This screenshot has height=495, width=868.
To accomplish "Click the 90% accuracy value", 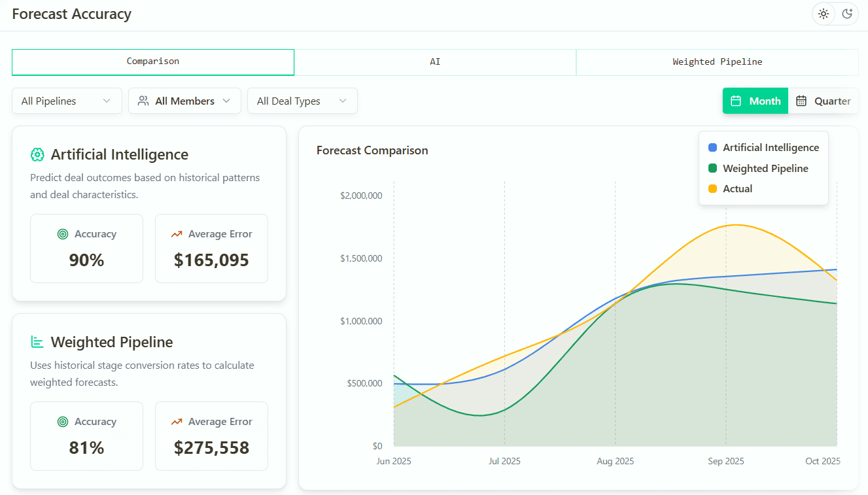I will [86, 260].
